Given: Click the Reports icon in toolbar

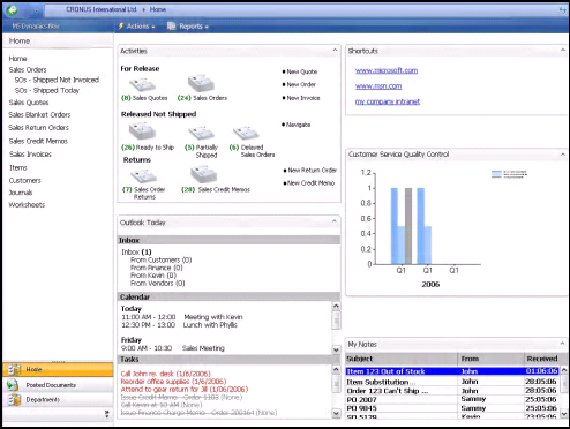Looking at the screenshot, I should (170, 26).
